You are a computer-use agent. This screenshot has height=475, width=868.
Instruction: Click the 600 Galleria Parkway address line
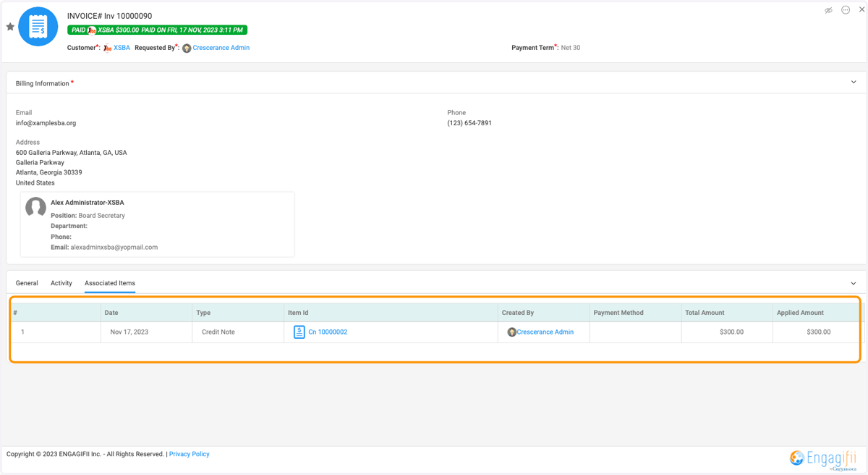tap(71, 153)
